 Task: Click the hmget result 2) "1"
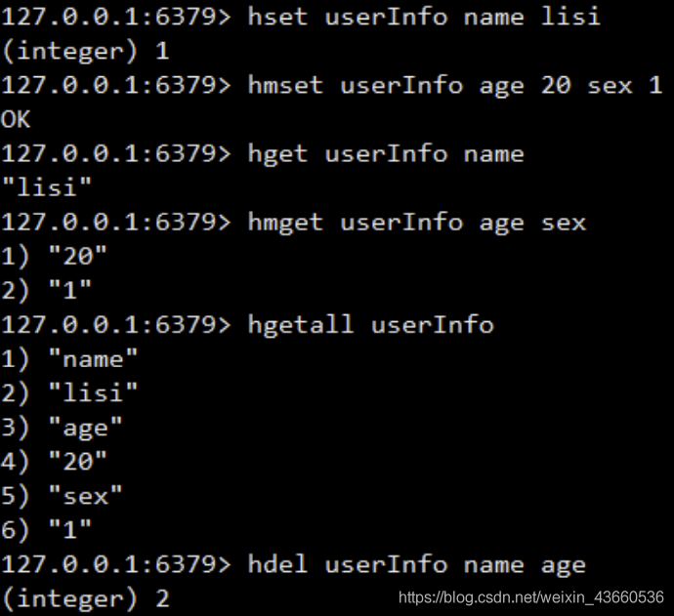click(x=47, y=290)
